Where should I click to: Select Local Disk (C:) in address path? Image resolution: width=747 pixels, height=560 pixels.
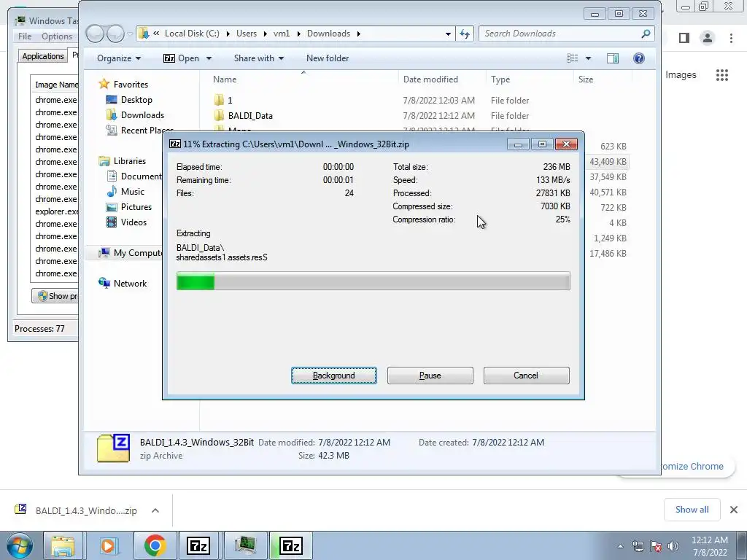[x=192, y=34]
